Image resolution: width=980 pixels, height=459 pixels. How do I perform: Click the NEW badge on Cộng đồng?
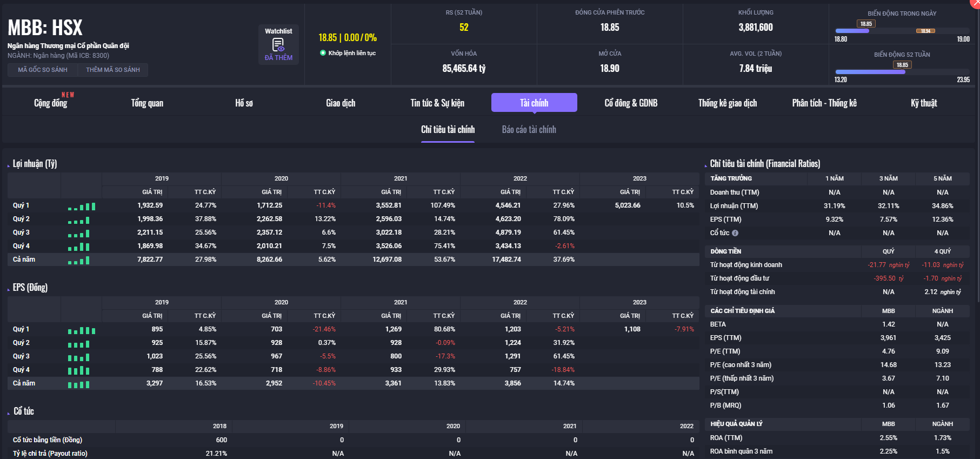(x=68, y=95)
